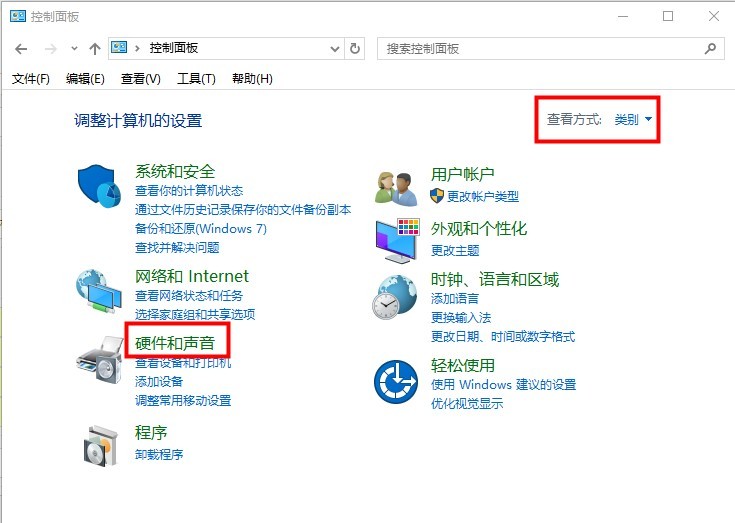Open the 轻松使用 heading
This screenshot has width=735, height=523.
463,365
